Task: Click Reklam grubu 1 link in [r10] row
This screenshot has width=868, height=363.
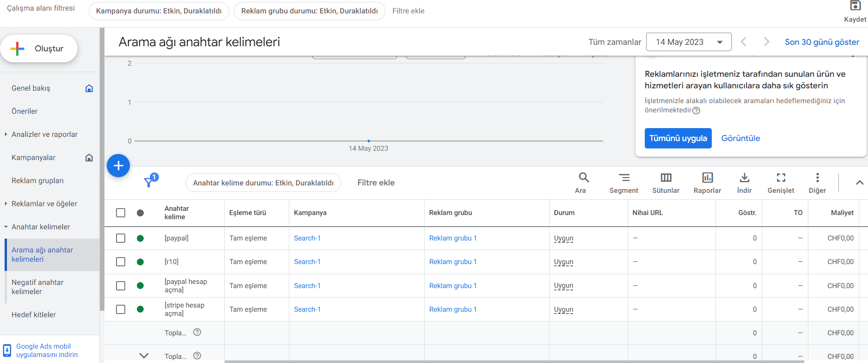Action: point(453,262)
